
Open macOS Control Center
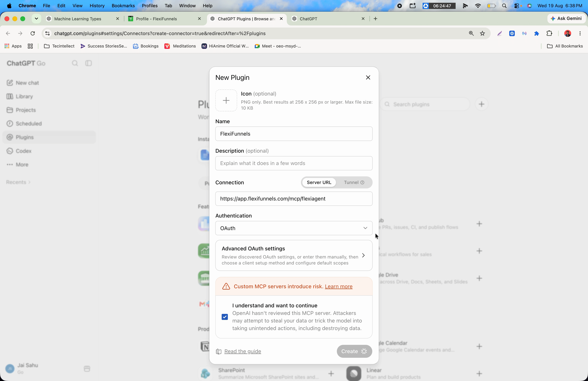click(517, 6)
